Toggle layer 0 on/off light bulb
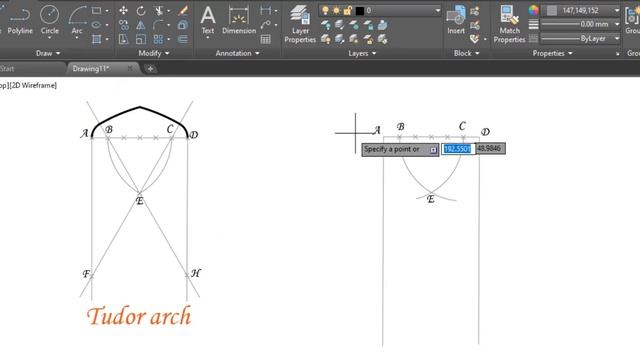 (x=325, y=11)
